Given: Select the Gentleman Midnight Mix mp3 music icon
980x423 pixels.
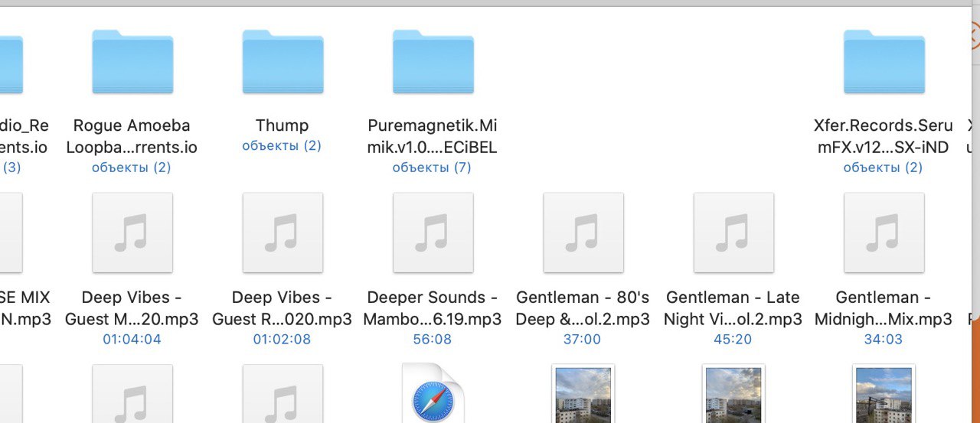Looking at the screenshot, I should coord(884,233).
